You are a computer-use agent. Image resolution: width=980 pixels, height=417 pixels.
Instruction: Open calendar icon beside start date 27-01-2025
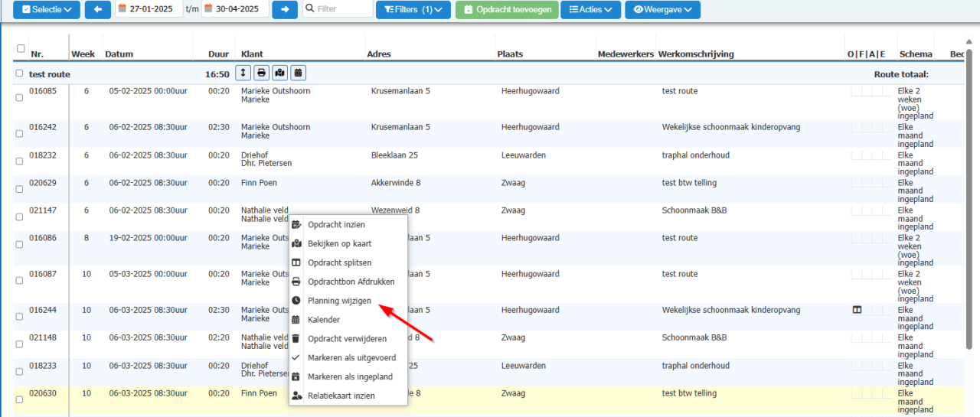tap(122, 9)
